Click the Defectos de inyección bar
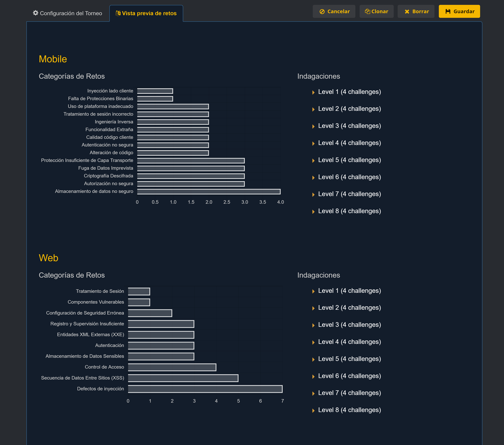 coord(205,389)
